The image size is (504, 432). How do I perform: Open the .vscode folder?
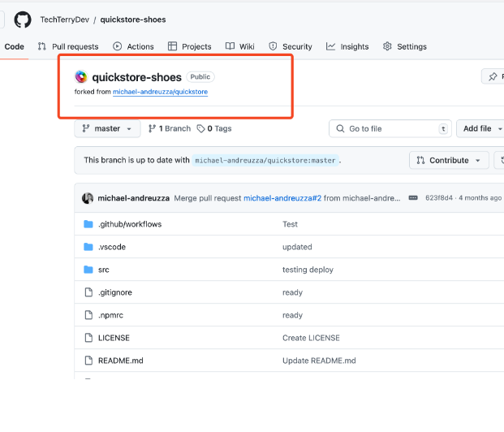point(111,247)
